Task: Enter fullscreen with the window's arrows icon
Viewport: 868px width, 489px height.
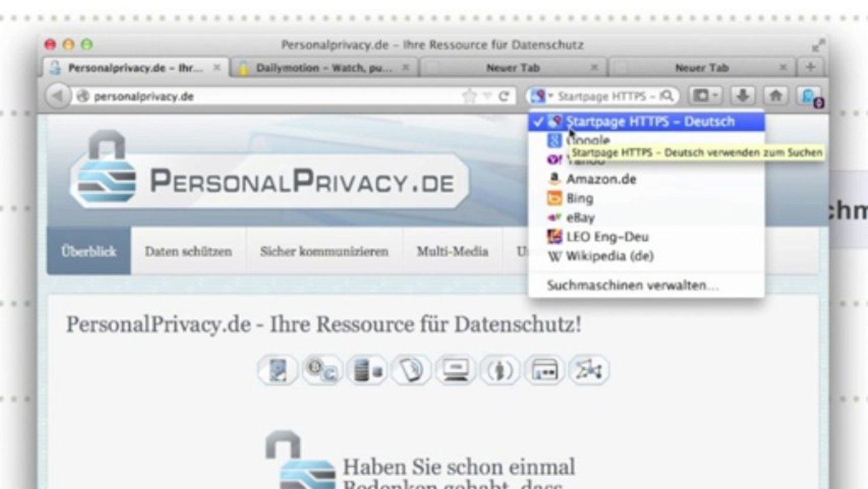Action: [818, 46]
